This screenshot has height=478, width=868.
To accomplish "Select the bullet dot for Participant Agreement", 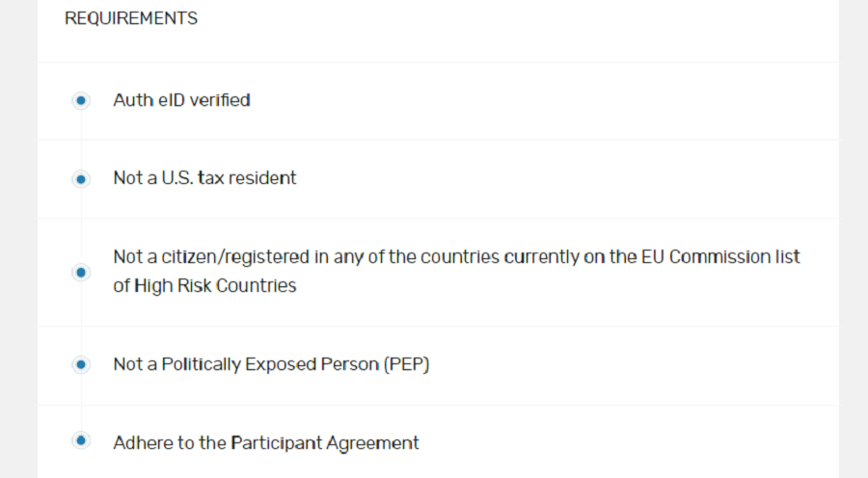I will click(81, 440).
